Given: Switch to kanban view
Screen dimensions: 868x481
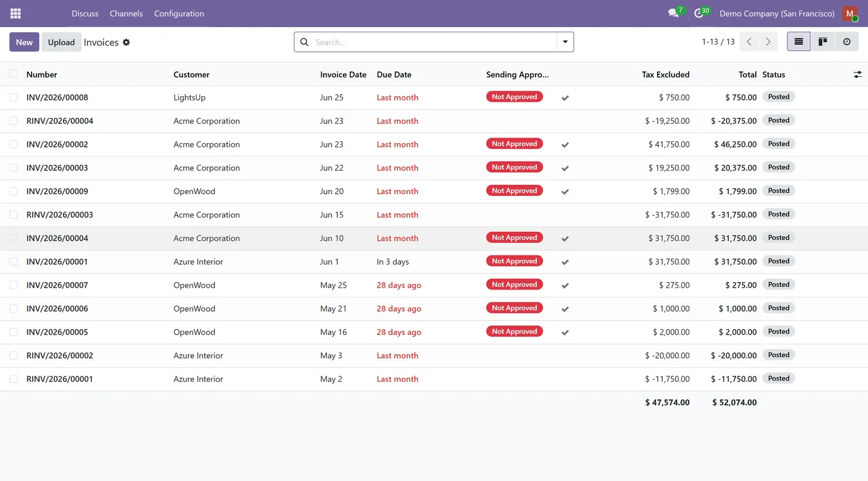Looking at the screenshot, I should tap(823, 42).
